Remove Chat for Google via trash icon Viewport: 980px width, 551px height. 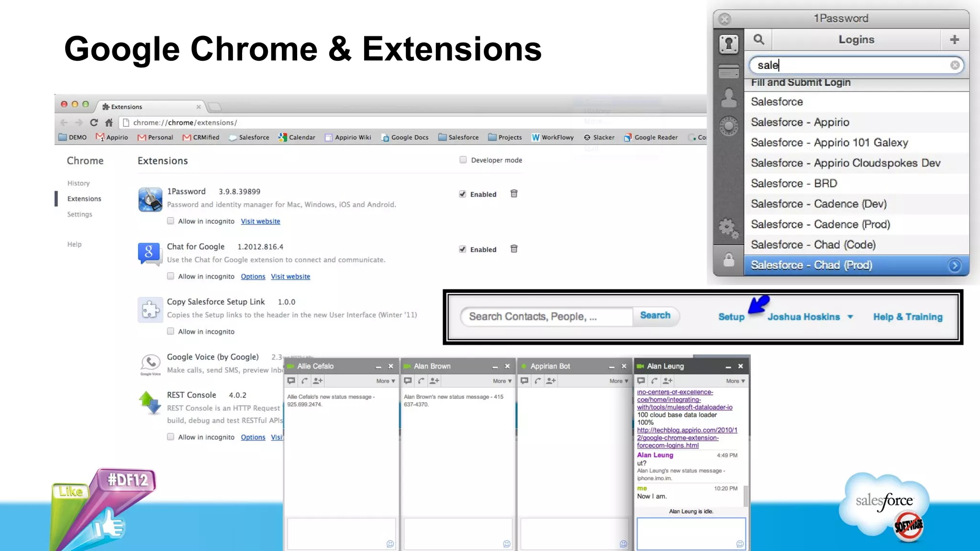514,249
